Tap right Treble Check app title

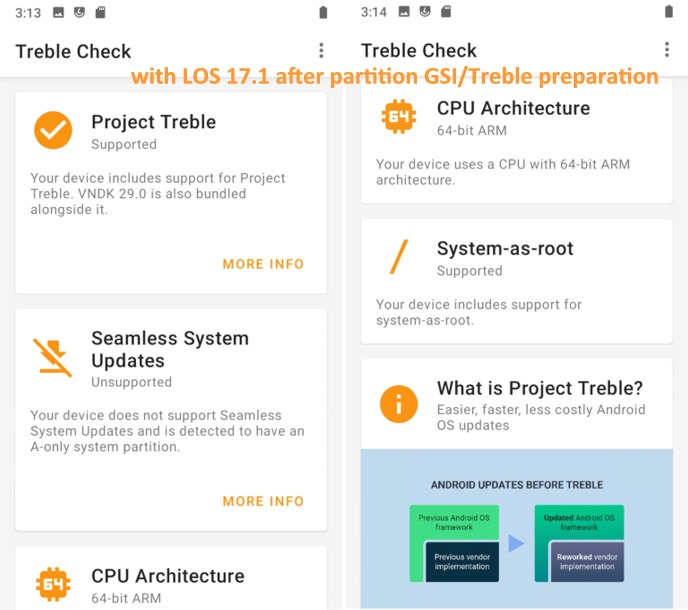[419, 50]
